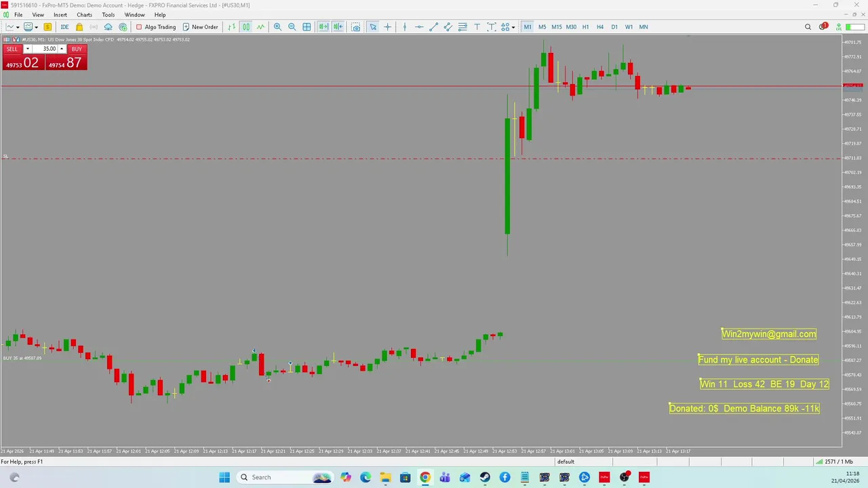Switch to the D1 timeframe

click(x=614, y=27)
